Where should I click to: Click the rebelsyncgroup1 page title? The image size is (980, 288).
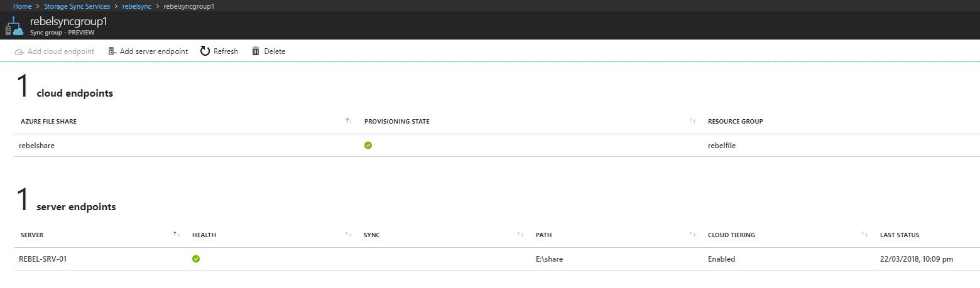[x=69, y=21]
